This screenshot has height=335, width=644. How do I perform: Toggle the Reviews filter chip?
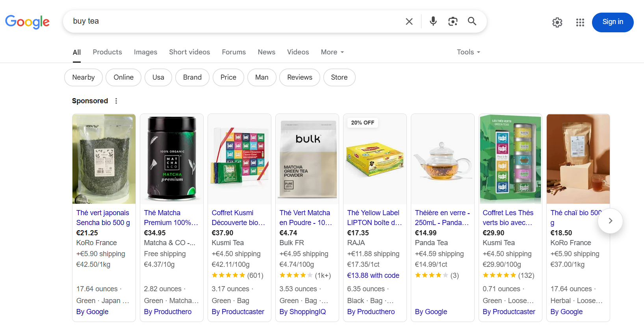pyautogui.click(x=299, y=77)
